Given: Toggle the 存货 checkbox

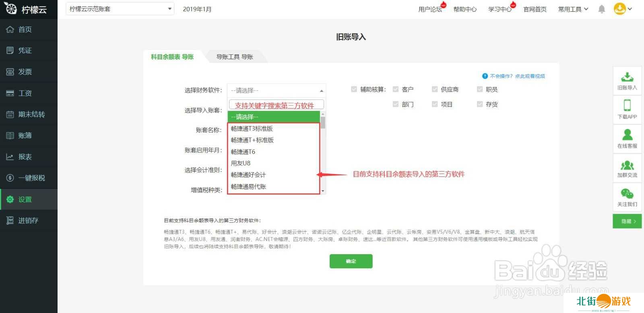Looking at the screenshot, I should (480, 104).
